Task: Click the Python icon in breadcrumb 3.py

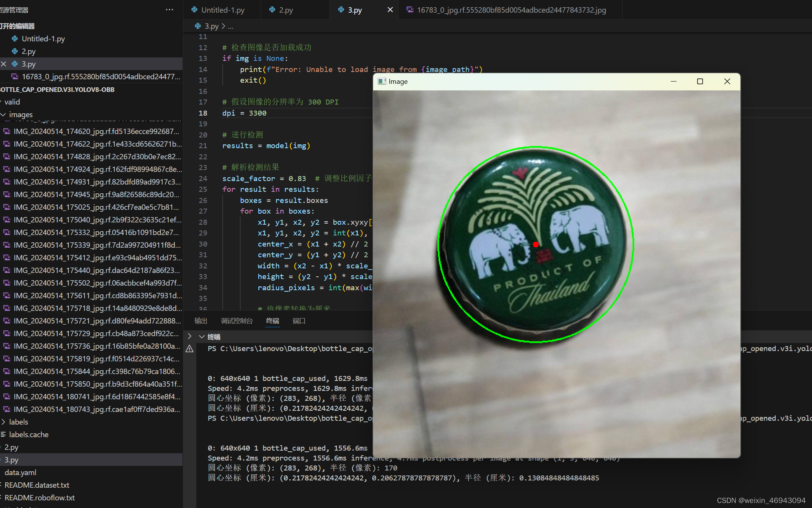Action: tap(198, 26)
